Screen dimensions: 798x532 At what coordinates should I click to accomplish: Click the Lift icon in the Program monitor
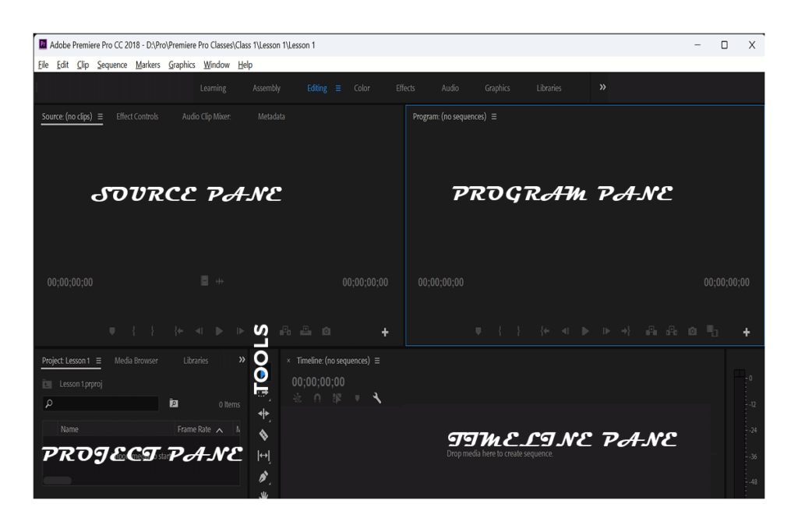click(x=651, y=331)
